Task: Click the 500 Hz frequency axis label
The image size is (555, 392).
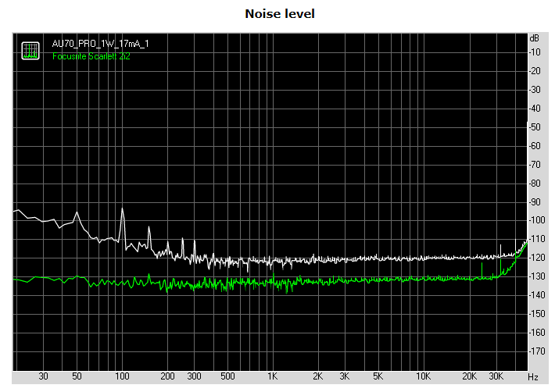Action: point(227,376)
